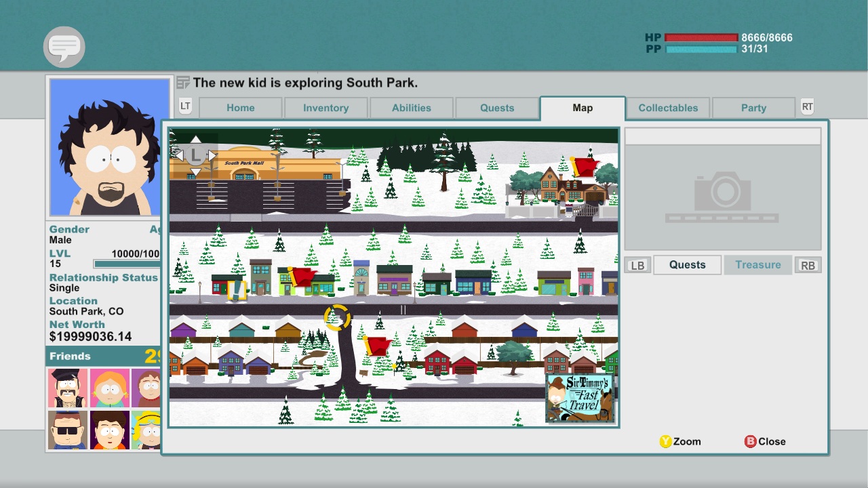Viewport: 868px width, 488px height.
Task: Click the speech bubble chat icon
Action: (x=64, y=47)
